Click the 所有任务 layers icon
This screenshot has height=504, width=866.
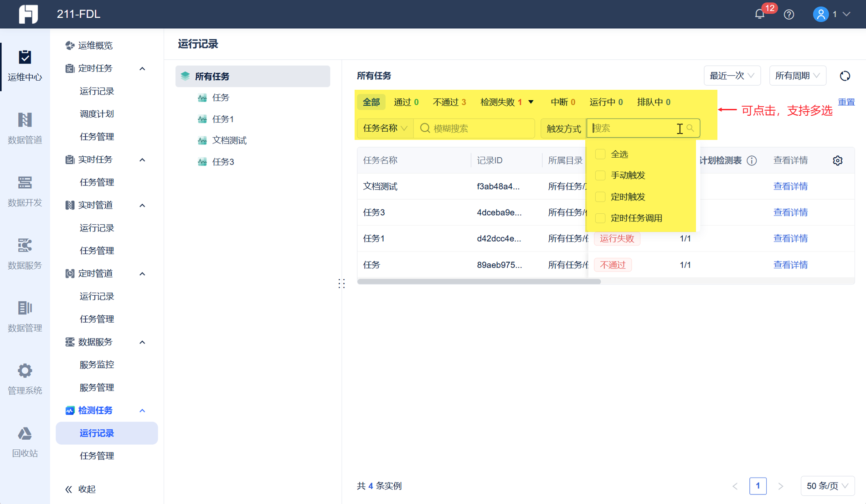tap(185, 76)
